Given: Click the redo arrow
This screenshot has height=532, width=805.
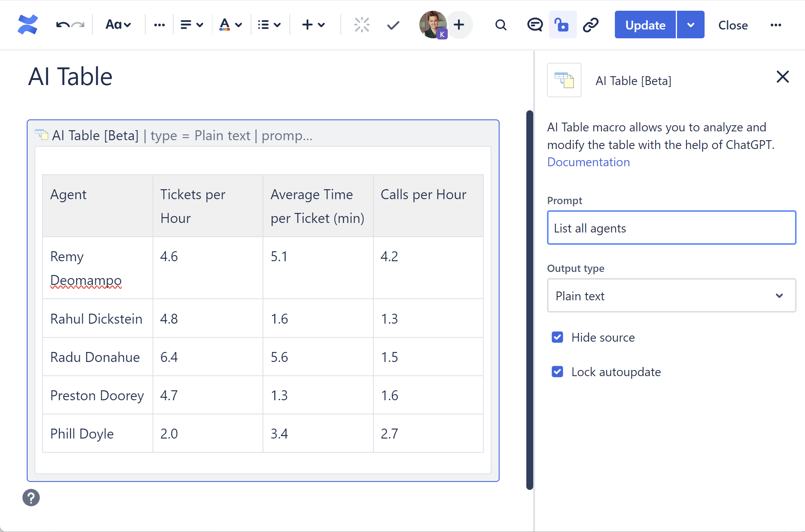Looking at the screenshot, I should pos(79,25).
